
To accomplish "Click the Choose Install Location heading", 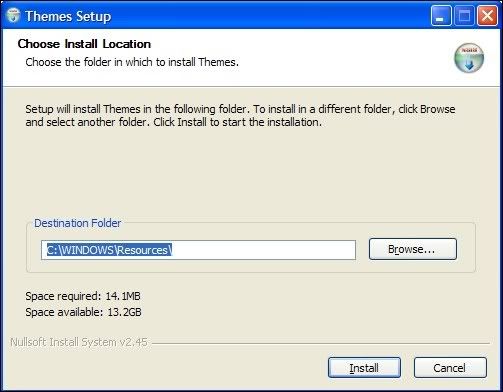I will (x=84, y=44).
